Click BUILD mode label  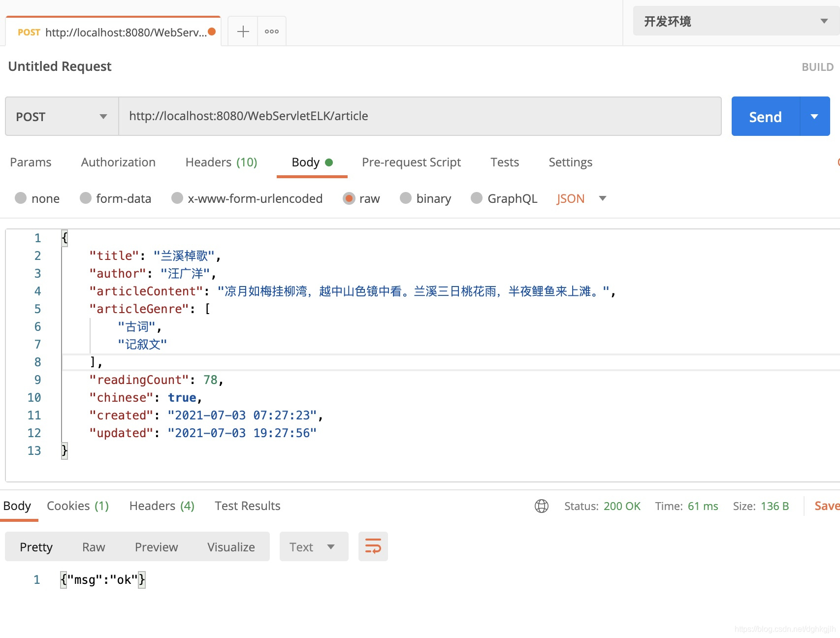coord(817,67)
